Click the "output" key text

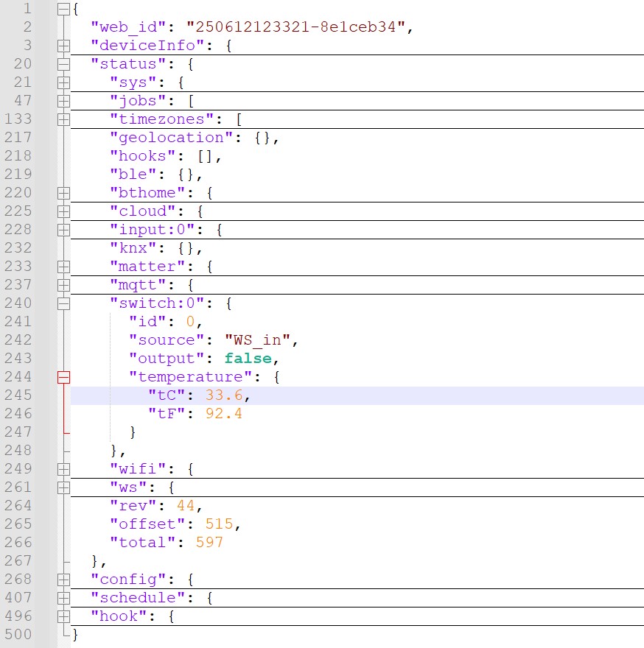(x=167, y=359)
